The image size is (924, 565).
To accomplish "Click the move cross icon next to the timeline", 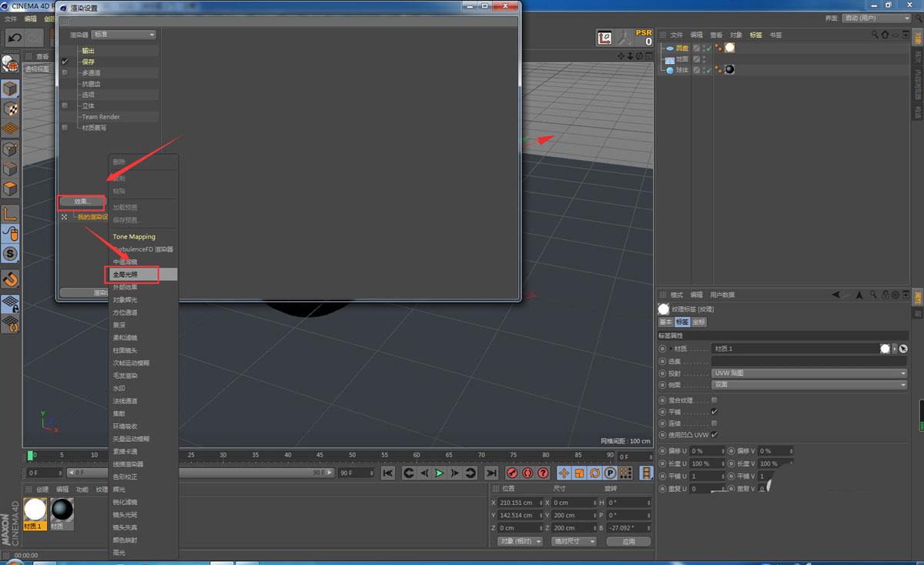I will [x=564, y=472].
